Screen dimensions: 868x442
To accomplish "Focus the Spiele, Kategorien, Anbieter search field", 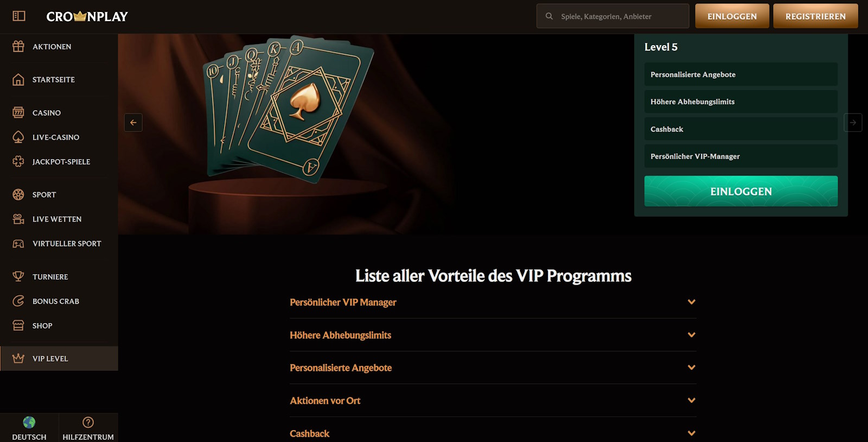I will tap(612, 16).
